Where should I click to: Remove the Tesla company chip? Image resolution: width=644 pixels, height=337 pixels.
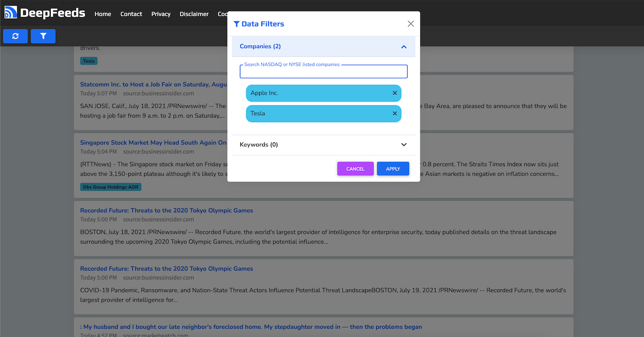[x=395, y=114]
